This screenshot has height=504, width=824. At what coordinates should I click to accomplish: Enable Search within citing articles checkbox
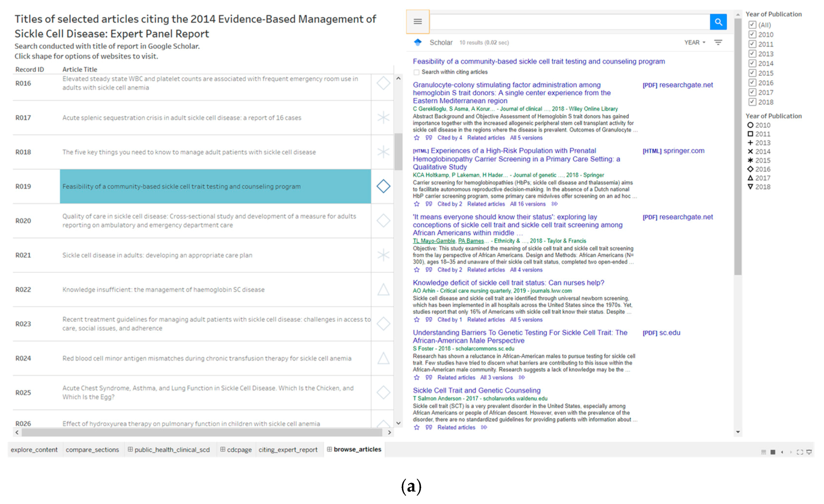point(416,72)
